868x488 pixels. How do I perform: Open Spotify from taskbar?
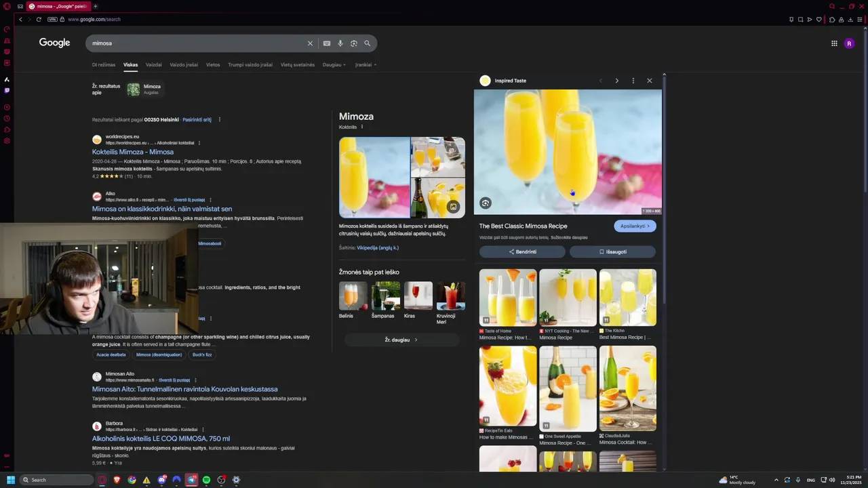point(207,480)
